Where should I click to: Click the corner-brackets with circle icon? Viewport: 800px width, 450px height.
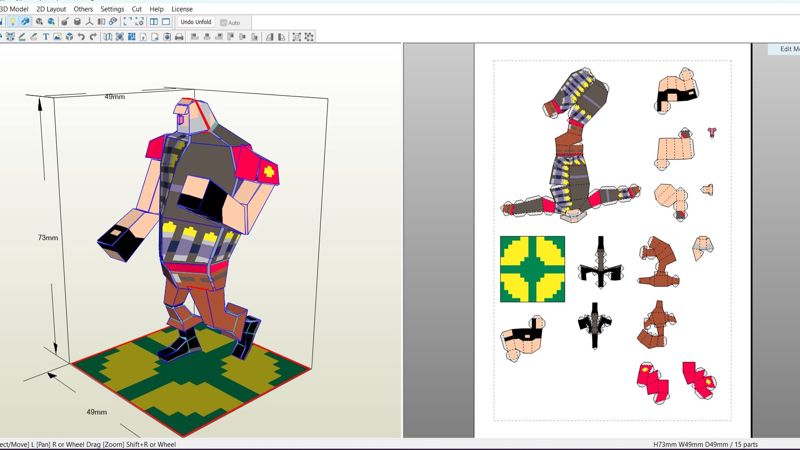139,22
